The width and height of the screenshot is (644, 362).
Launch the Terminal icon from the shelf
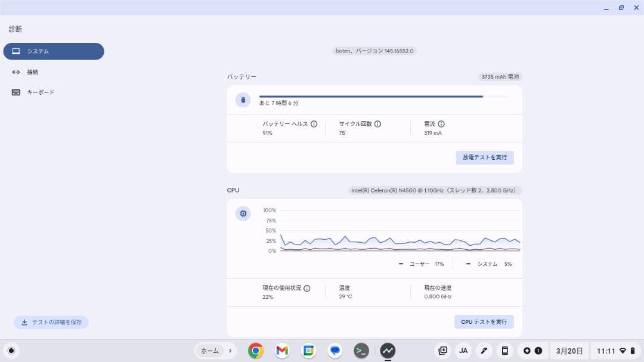tap(361, 351)
